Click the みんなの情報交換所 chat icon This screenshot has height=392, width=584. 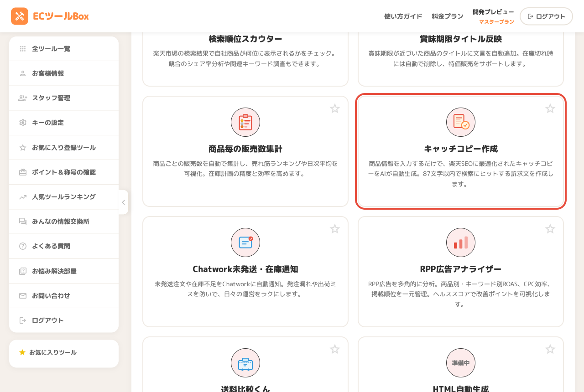click(23, 222)
